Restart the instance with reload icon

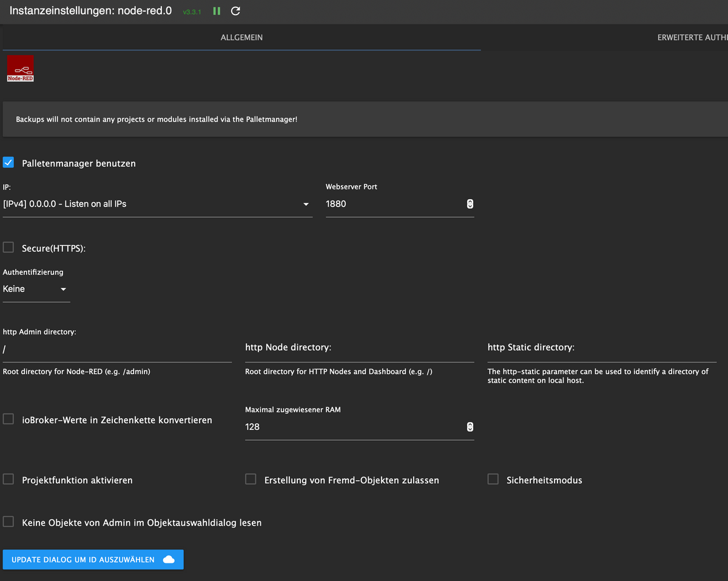(236, 11)
